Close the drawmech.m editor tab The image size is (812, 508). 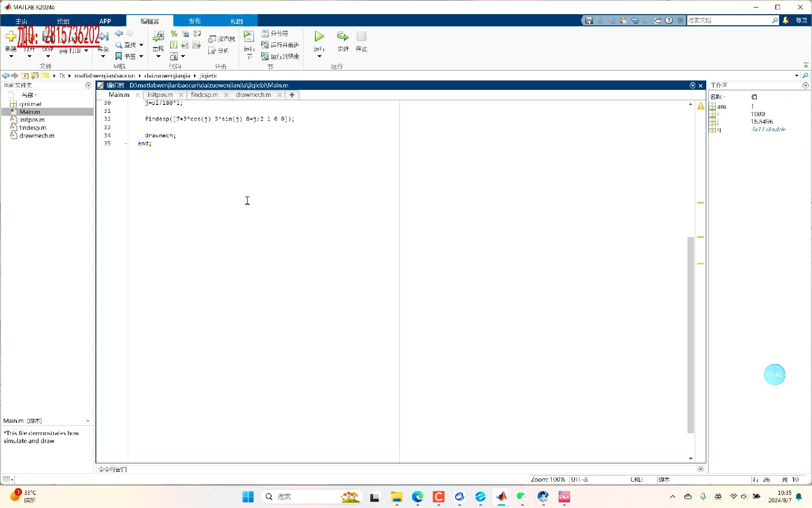tap(280, 95)
